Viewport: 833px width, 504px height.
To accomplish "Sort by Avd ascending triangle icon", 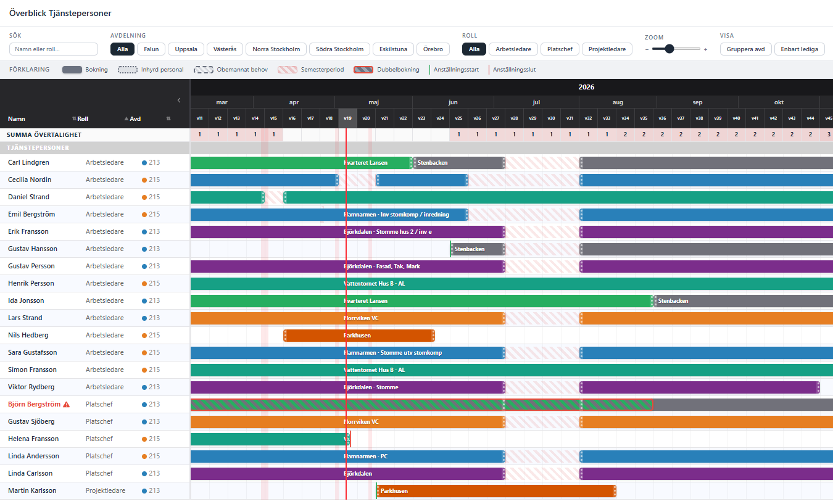I will point(126,118).
